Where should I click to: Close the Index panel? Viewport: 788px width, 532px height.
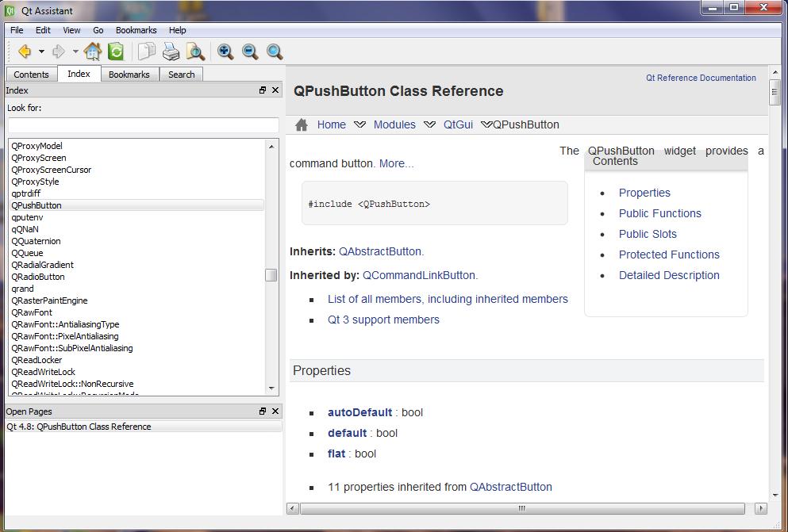[x=275, y=90]
